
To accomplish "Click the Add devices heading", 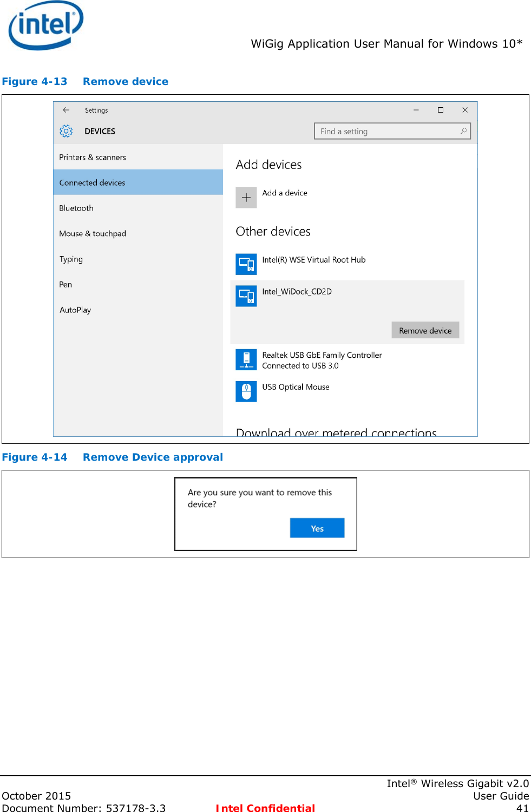I will point(269,165).
